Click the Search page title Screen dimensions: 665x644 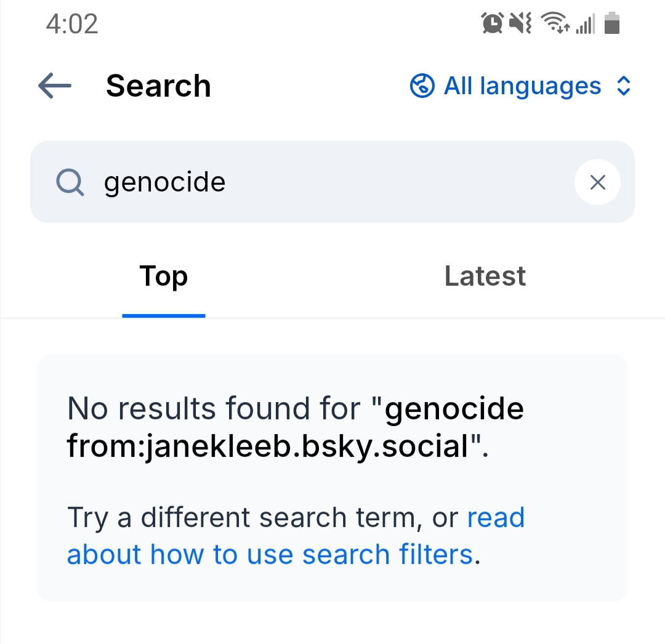tap(158, 86)
